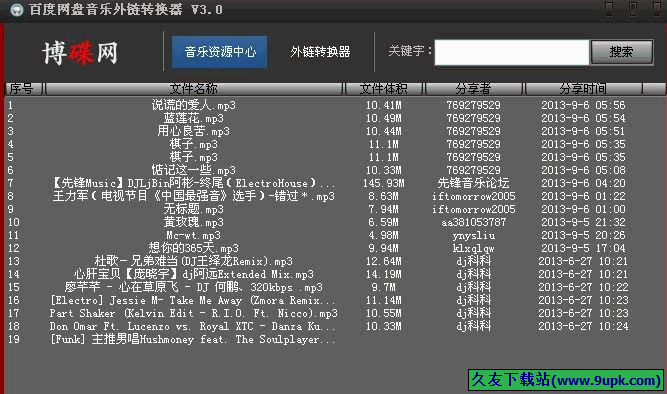Focus the 关键字 search input field
The width and height of the screenshot is (667, 394).
coord(512,53)
